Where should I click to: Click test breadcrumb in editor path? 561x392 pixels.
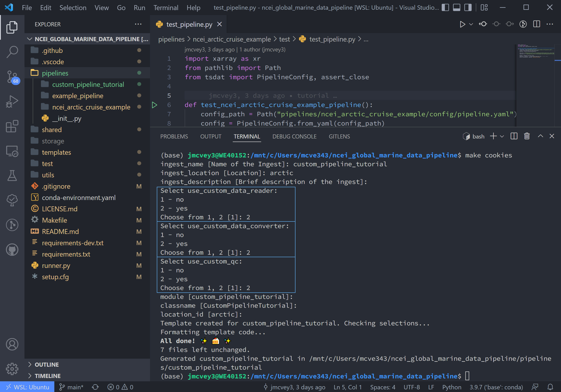tap(284, 39)
